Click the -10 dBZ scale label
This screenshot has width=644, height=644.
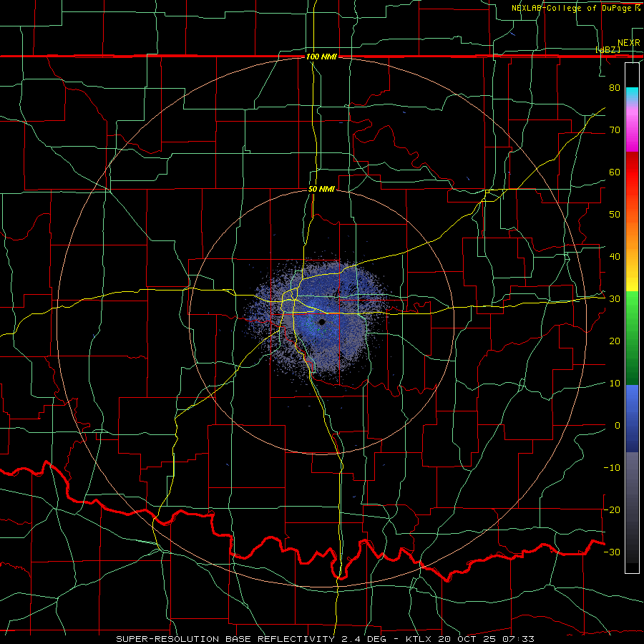(x=612, y=468)
